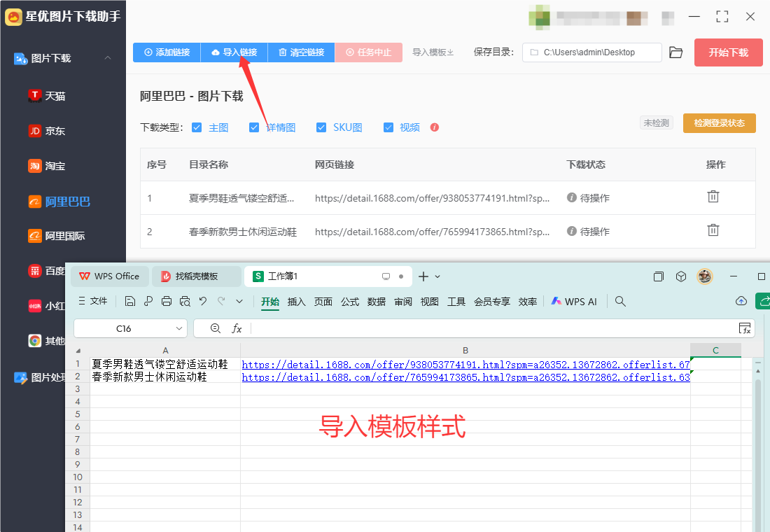Open the WPS user avatar
Screen dimensions: 770x532
[705, 276]
